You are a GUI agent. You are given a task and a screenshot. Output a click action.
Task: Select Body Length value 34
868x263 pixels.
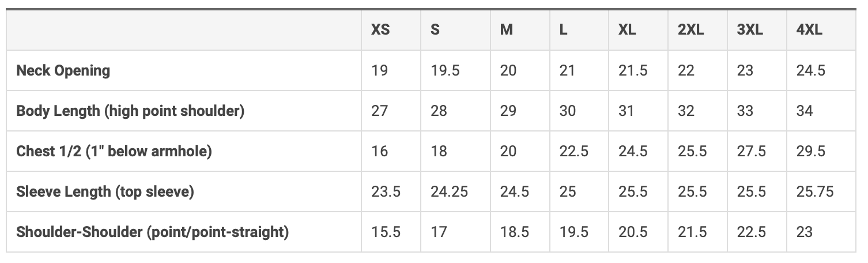[804, 111]
